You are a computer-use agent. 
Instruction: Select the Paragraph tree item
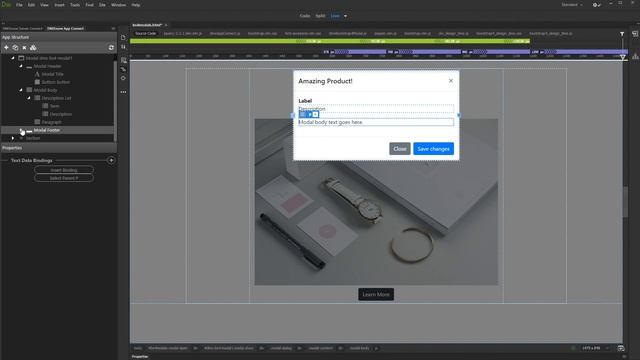[51, 122]
